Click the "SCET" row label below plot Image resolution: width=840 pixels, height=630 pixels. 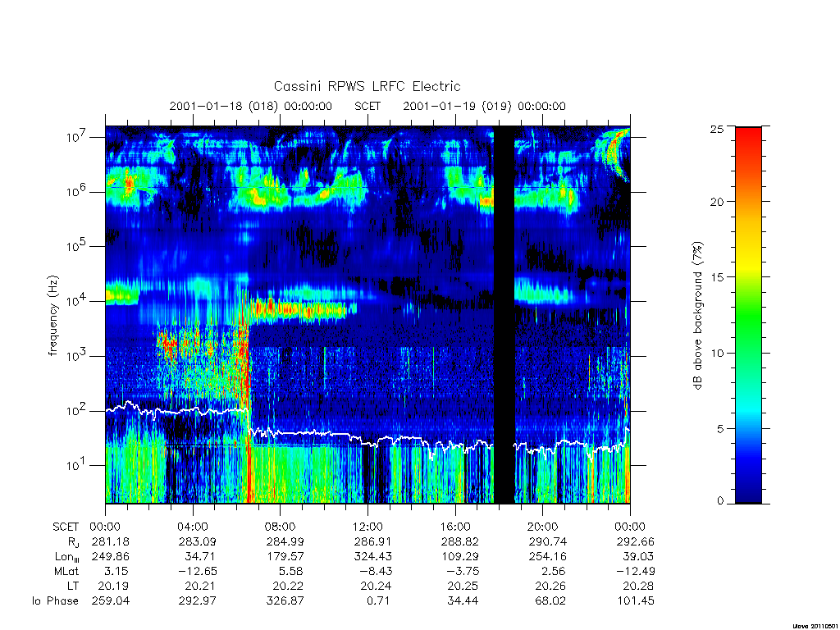tap(66, 527)
